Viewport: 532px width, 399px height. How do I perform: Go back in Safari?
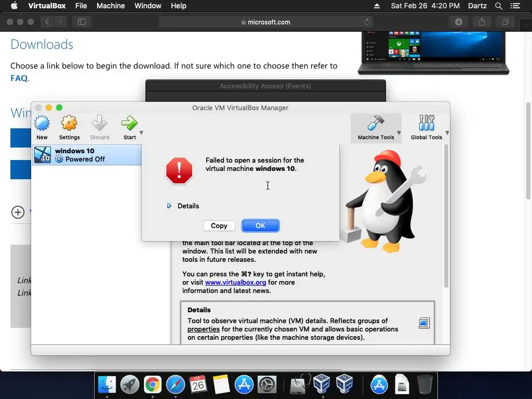47,22
